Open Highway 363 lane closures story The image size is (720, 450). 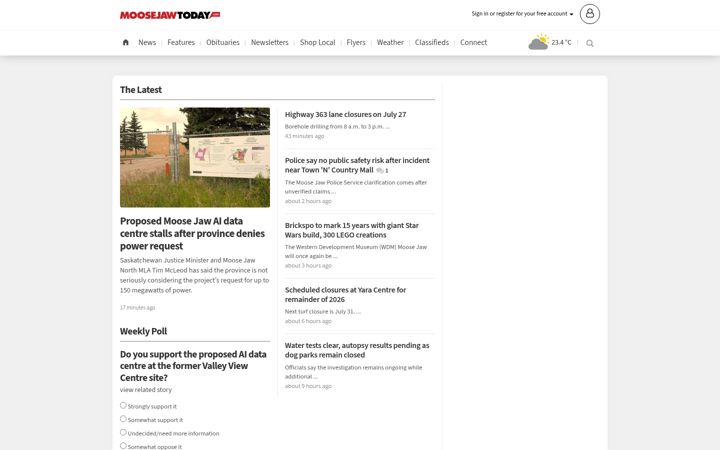pos(345,114)
